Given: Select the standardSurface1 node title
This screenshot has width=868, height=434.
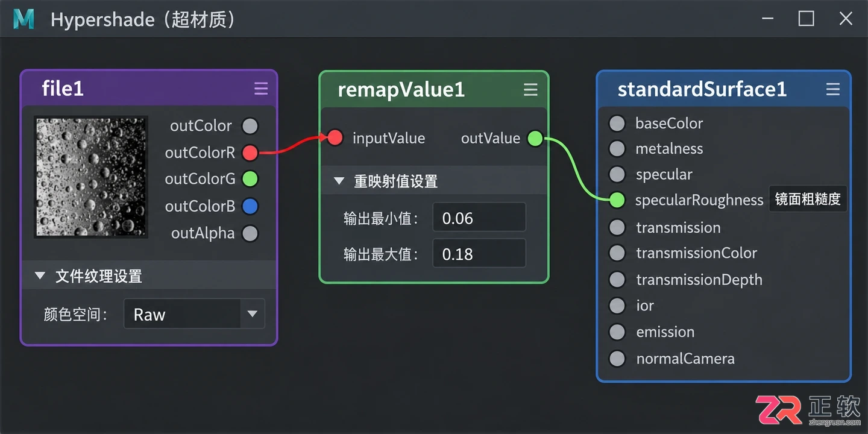Looking at the screenshot, I should [x=702, y=90].
